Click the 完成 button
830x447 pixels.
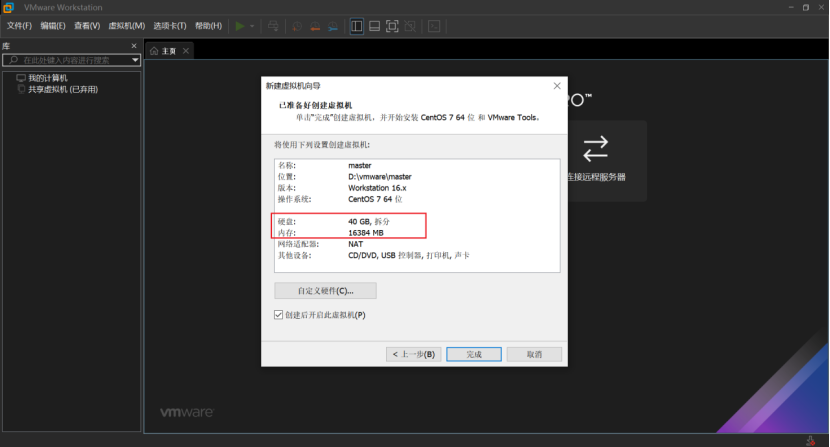pos(474,354)
